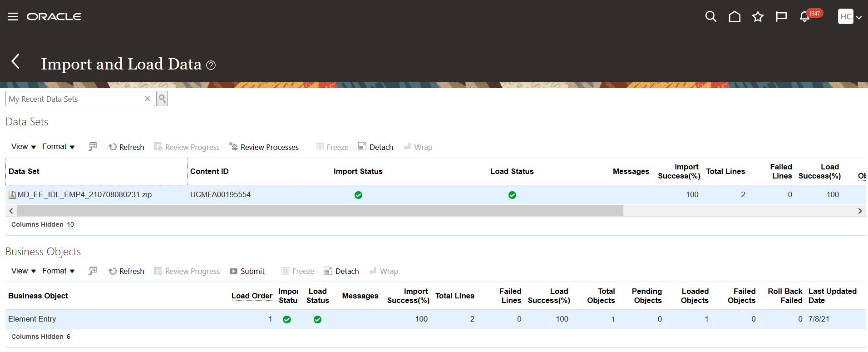
Task: Refresh the Data Sets table
Action: click(126, 147)
